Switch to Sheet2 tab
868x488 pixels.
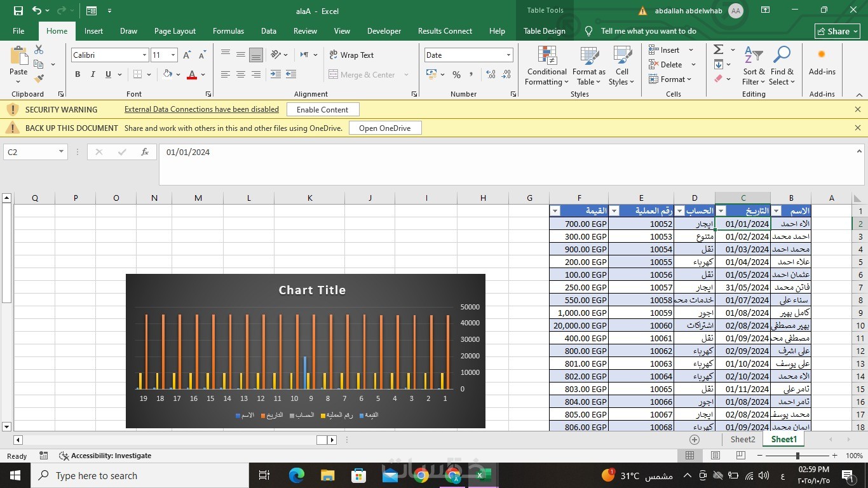(x=742, y=439)
